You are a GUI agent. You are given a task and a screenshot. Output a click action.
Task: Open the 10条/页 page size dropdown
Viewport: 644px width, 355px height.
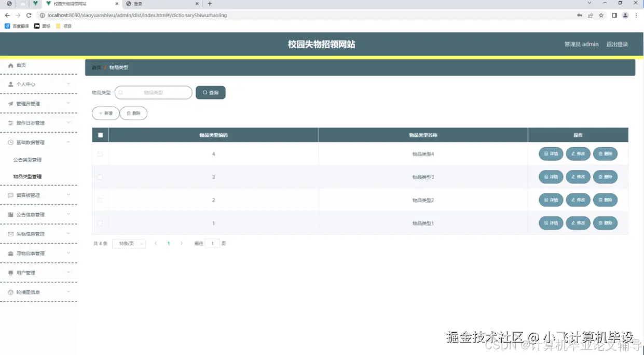[129, 244]
